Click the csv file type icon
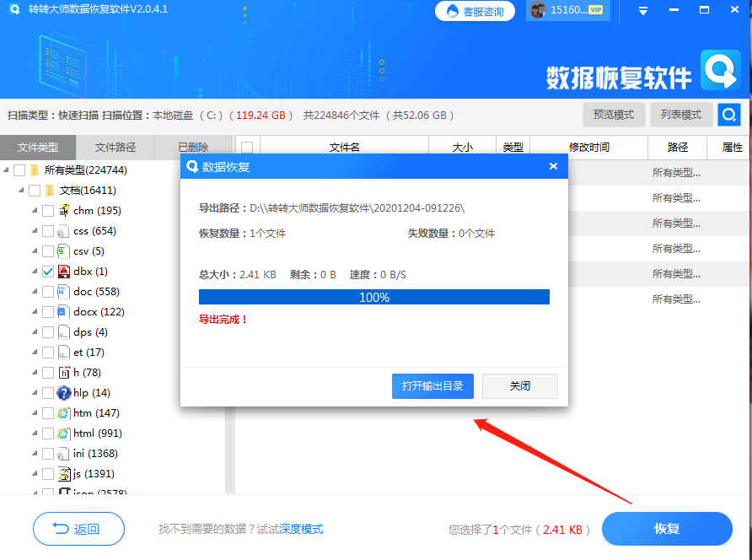 [62, 250]
